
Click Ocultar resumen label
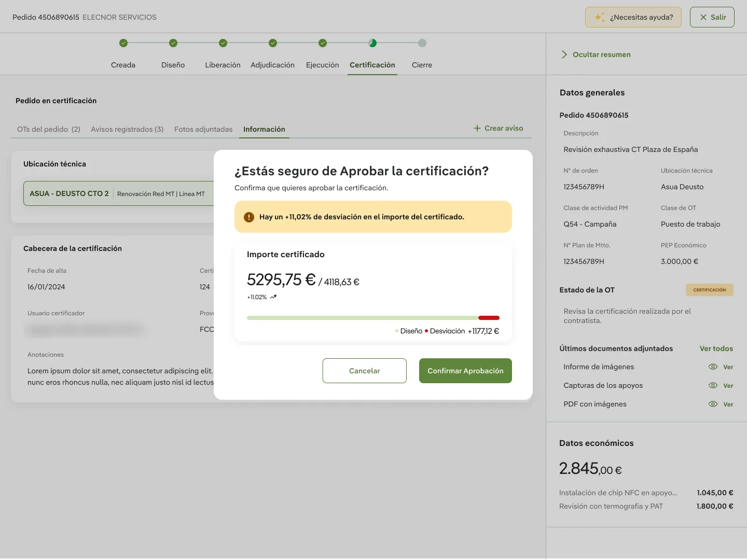[x=602, y=54]
